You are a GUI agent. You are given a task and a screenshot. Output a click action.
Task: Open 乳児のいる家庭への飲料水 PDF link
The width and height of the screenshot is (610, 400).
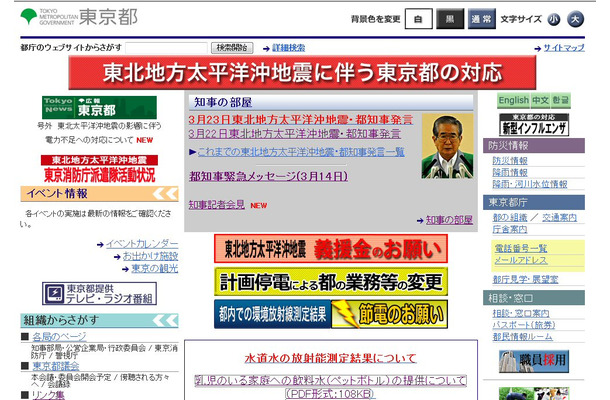[331, 386]
